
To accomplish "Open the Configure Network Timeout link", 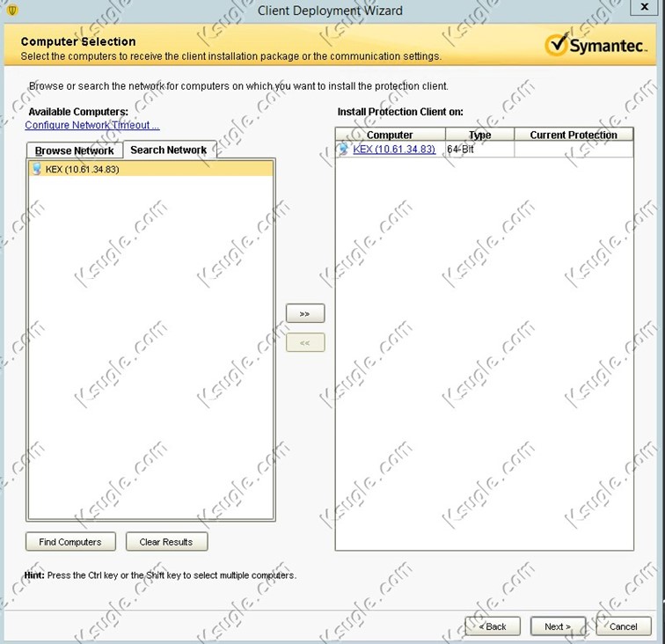I will click(92, 125).
